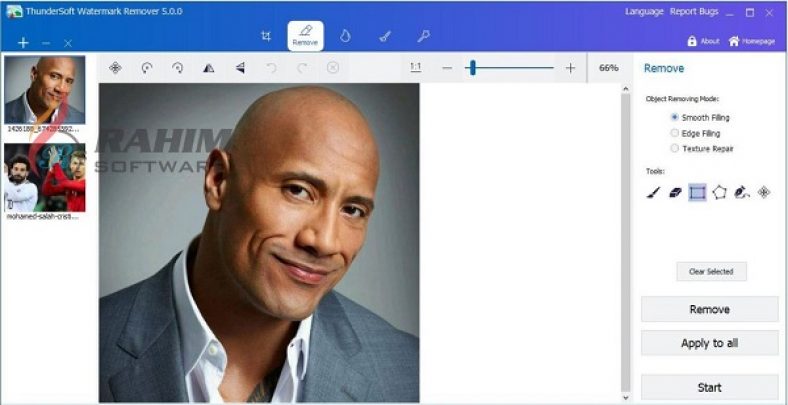The image size is (788, 405).
Task: Click the zoom in plus button
Action: (x=570, y=68)
